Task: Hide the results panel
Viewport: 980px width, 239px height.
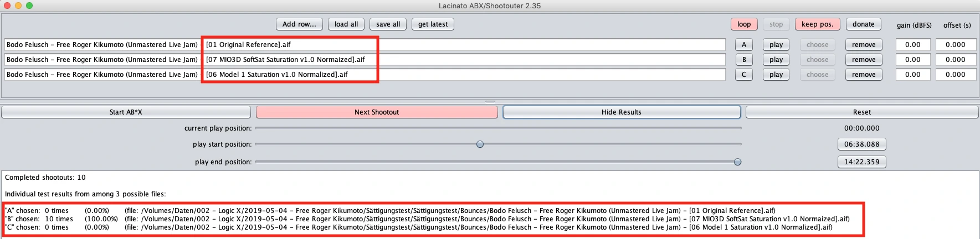Action: (621, 112)
